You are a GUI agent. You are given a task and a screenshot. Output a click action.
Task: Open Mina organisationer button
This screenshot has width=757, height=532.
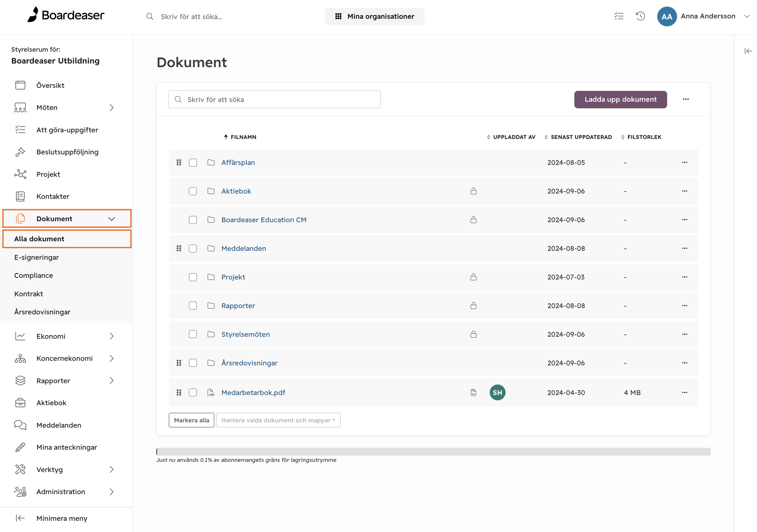(x=375, y=16)
